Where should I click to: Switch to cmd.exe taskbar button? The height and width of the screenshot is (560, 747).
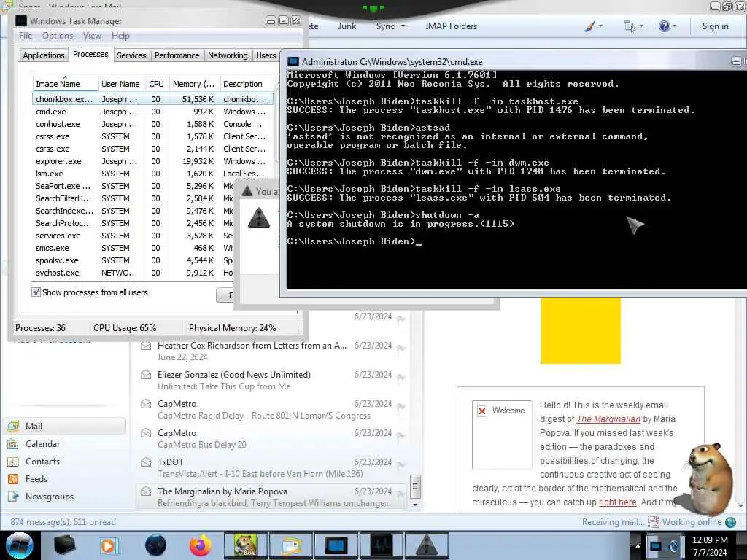pos(336,545)
